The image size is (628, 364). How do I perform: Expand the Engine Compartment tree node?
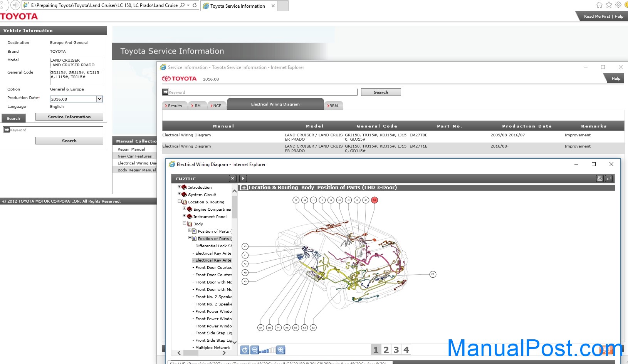pos(184,208)
